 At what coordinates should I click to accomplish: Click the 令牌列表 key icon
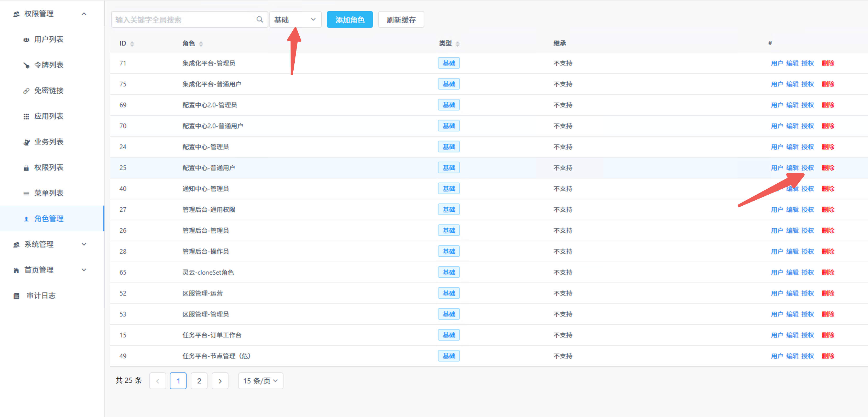26,65
